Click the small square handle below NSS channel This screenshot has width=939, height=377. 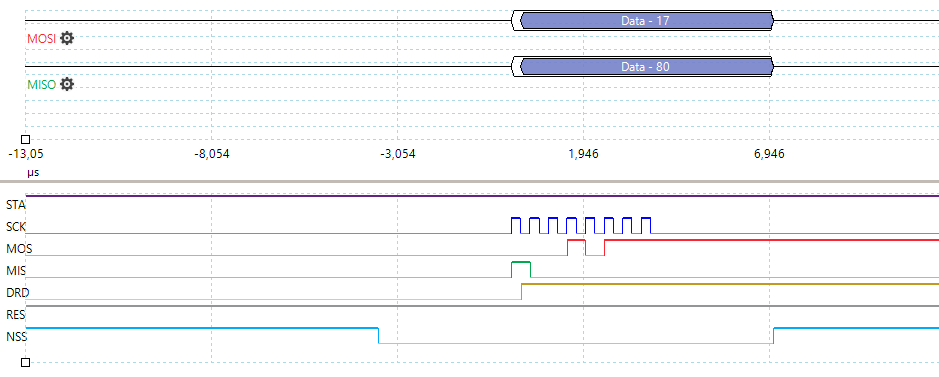(x=25, y=362)
